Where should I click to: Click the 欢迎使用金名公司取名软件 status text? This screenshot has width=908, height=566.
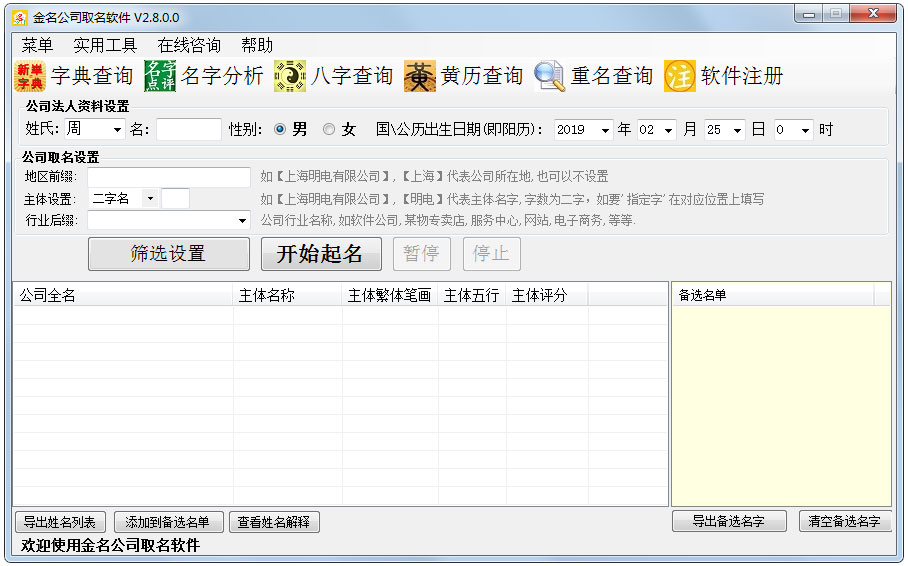[111, 546]
